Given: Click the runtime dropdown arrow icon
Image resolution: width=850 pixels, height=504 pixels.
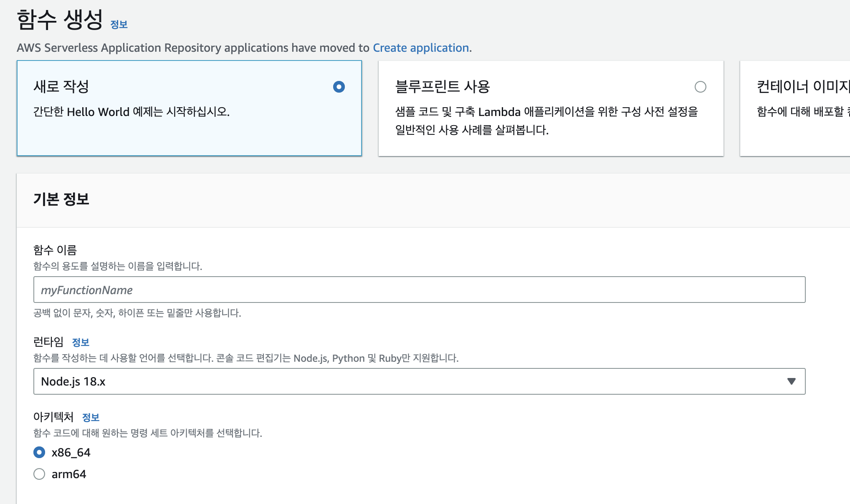Looking at the screenshot, I should click(791, 381).
